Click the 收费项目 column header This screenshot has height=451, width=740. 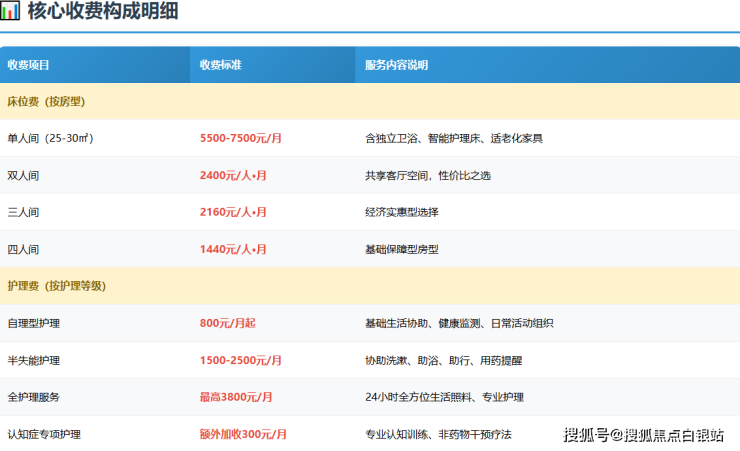[28, 65]
